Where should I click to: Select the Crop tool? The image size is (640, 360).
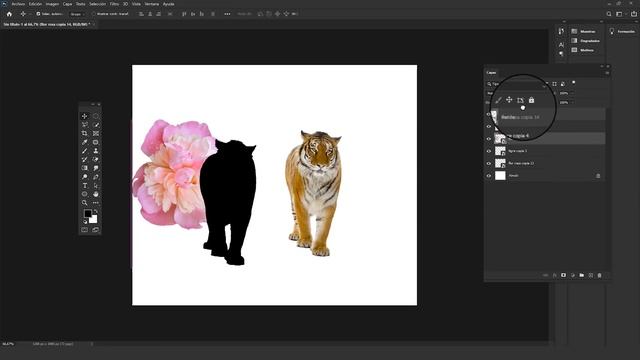point(84,133)
